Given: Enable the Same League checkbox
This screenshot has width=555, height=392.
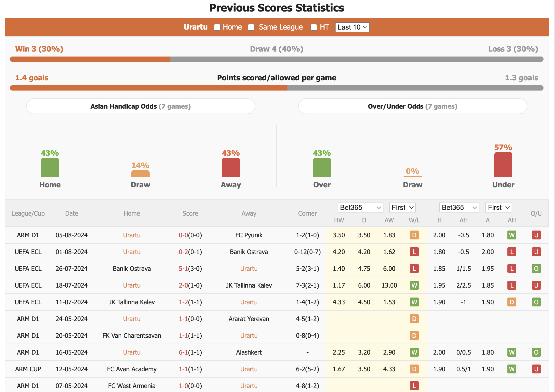Looking at the screenshot, I should (251, 27).
